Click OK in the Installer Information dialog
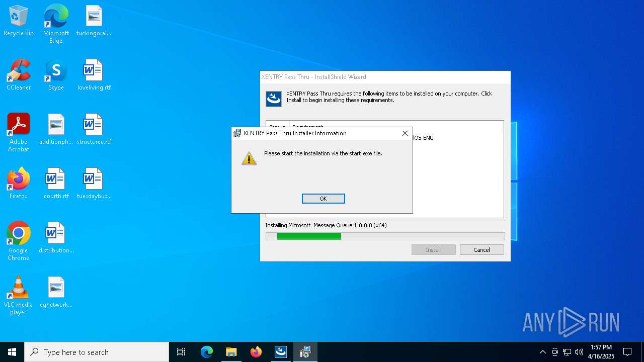Viewport: 644px width, 362px height. 323,199
